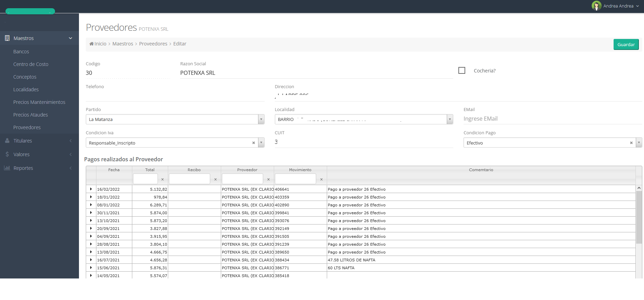
Task: Clear the Total column filter
Action: coord(162,179)
